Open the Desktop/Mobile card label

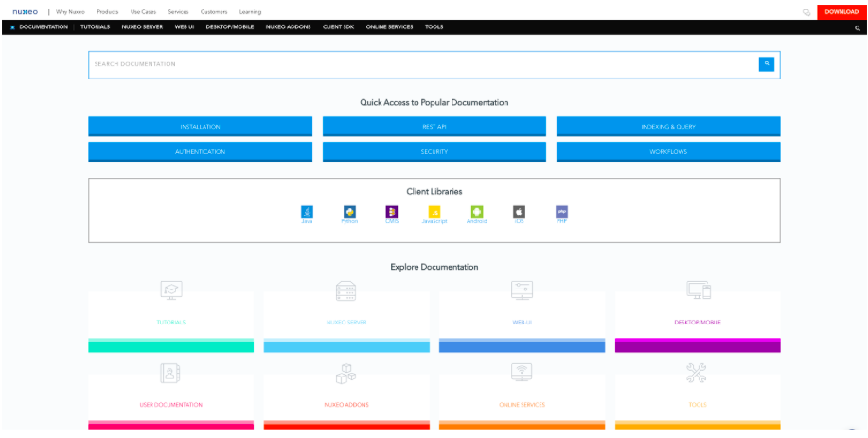[698, 323]
